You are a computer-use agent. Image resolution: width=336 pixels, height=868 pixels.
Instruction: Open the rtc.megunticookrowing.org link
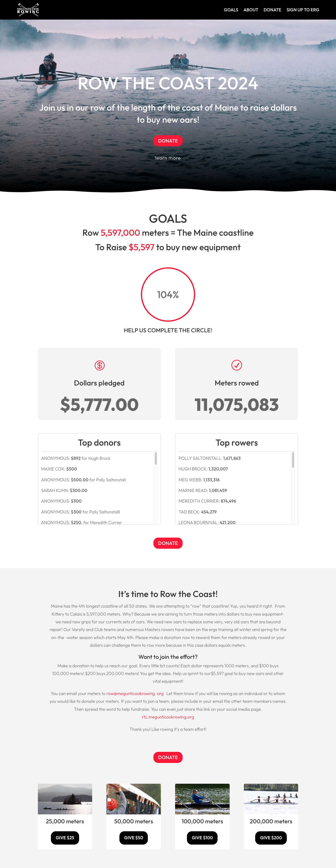point(168,717)
